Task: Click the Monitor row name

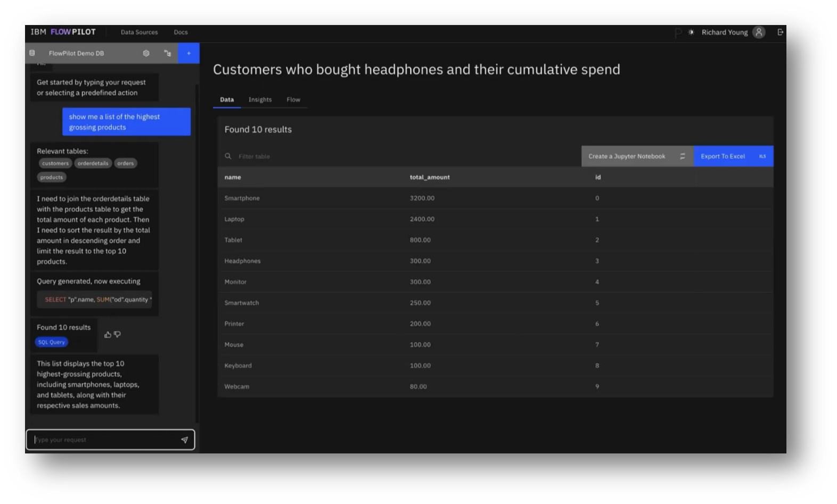Action: 235,282
